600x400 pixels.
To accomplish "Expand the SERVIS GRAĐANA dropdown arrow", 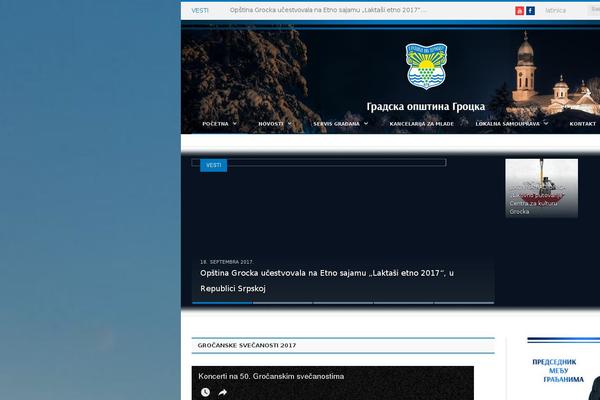I will click(x=366, y=124).
